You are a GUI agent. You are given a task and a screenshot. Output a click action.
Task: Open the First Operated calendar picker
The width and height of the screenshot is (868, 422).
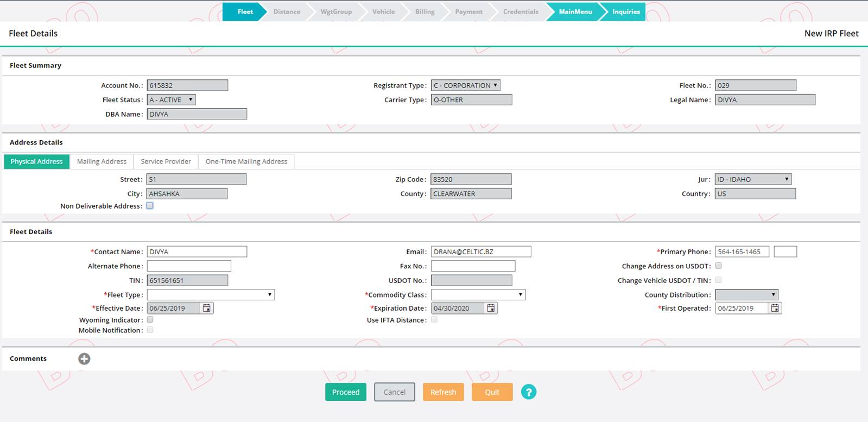[775, 308]
